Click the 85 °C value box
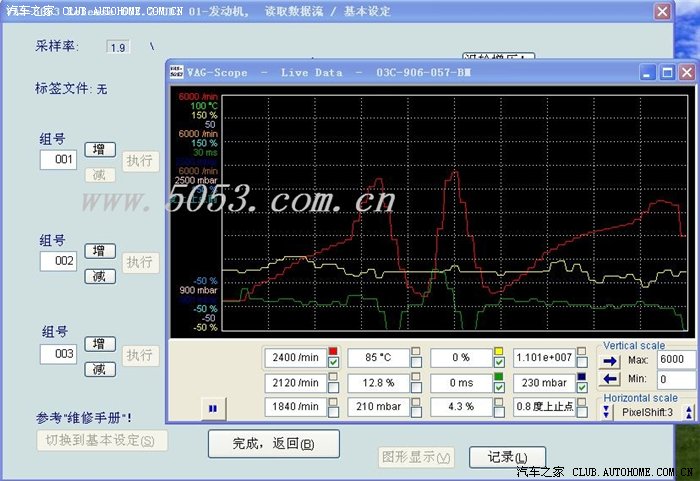Screen dimensions: 700x481 (378, 358)
